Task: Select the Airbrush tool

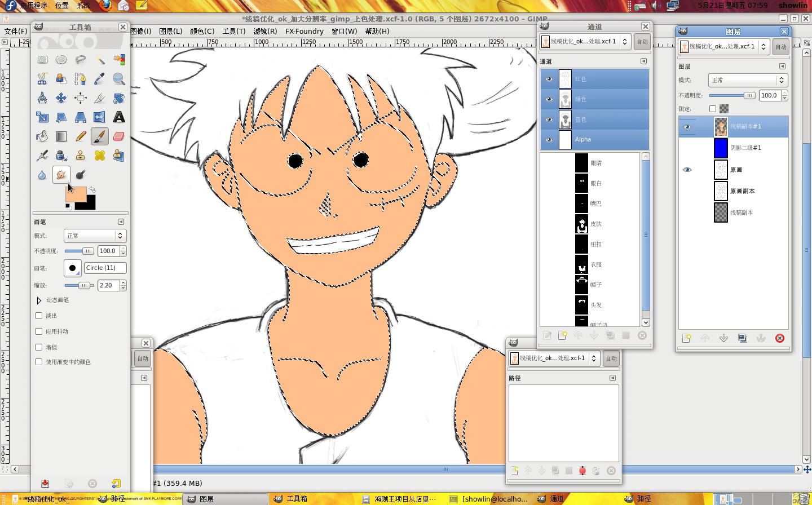Action: click(42, 156)
